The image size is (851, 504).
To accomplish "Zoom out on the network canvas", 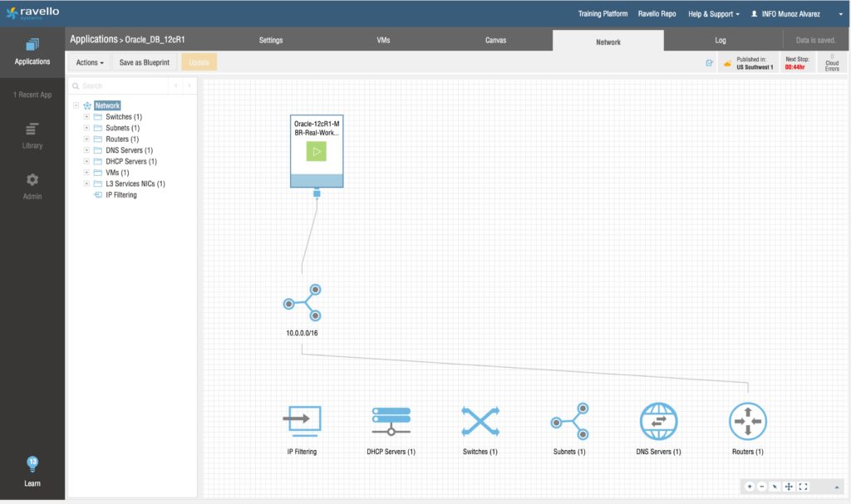I will click(x=762, y=487).
